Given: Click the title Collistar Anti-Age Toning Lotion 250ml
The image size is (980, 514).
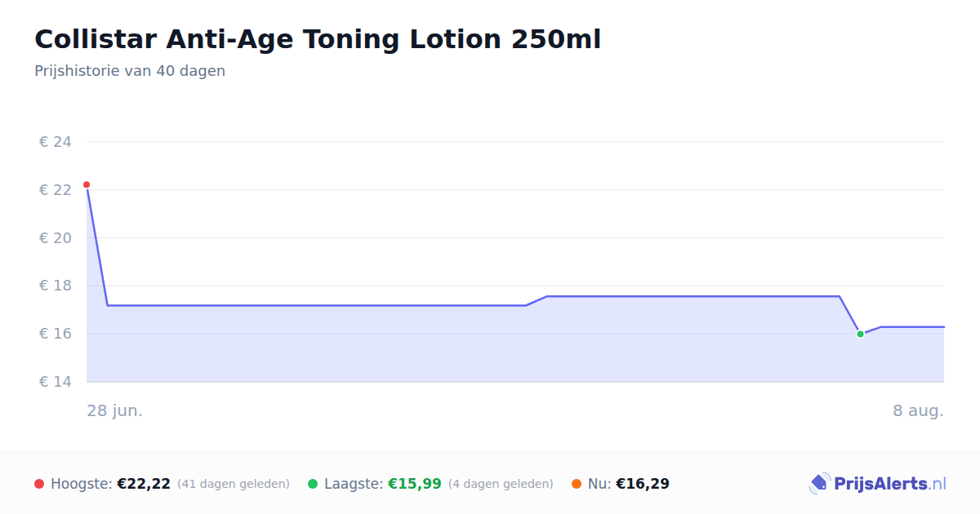Looking at the screenshot, I should (318, 39).
